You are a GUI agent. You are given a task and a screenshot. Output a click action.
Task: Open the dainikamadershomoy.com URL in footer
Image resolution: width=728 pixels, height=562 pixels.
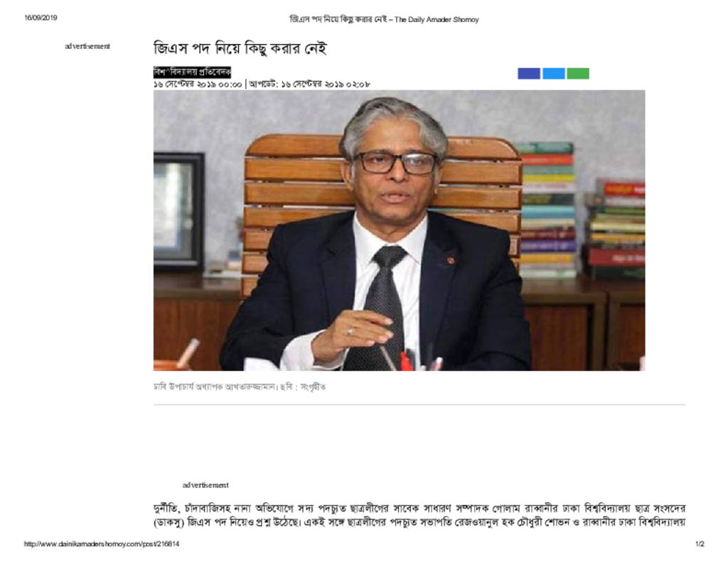click(x=102, y=544)
